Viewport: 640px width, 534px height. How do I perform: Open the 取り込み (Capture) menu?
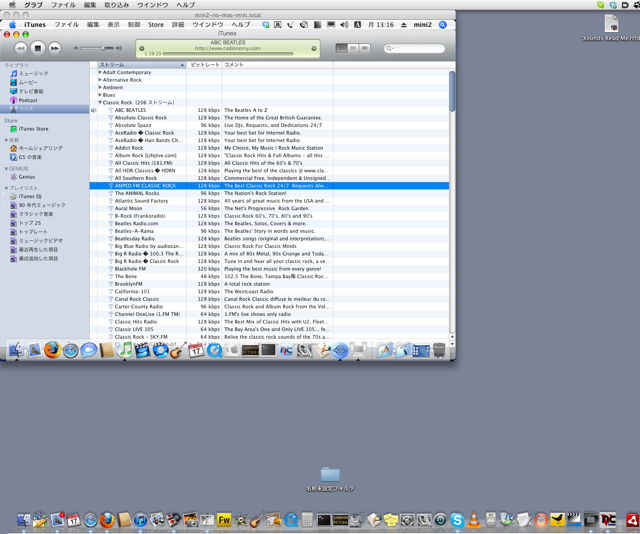[x=117, y=5]
